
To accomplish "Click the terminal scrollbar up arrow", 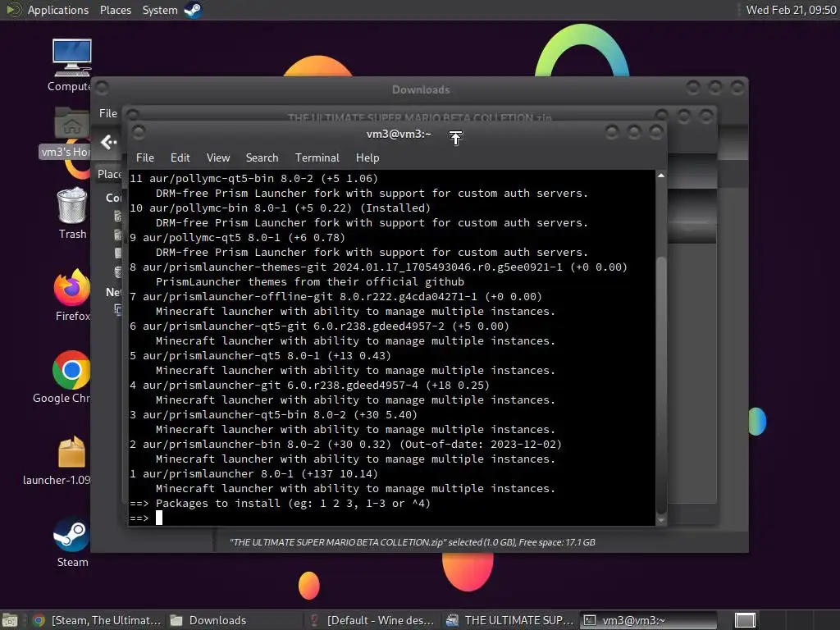I will (x=661, y=176).
